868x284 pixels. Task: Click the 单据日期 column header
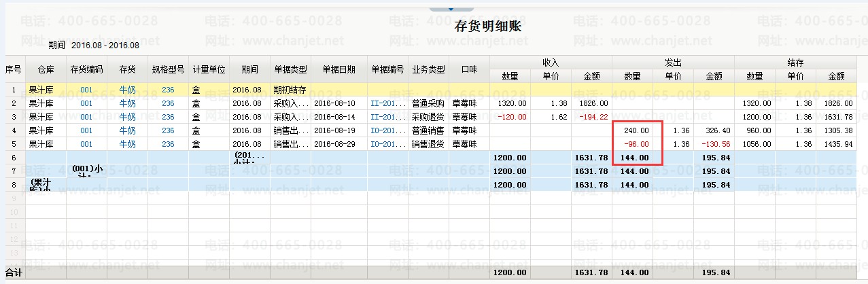338,69
